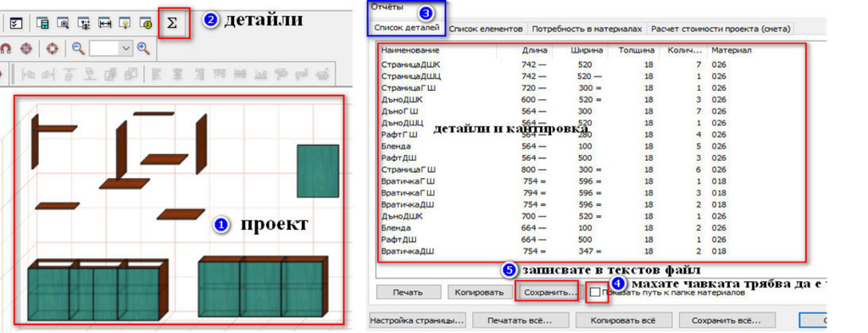The width and height of the screenshot is (868, 333).
Task: Open the structure tree panel icon
Action: point(84,24)
